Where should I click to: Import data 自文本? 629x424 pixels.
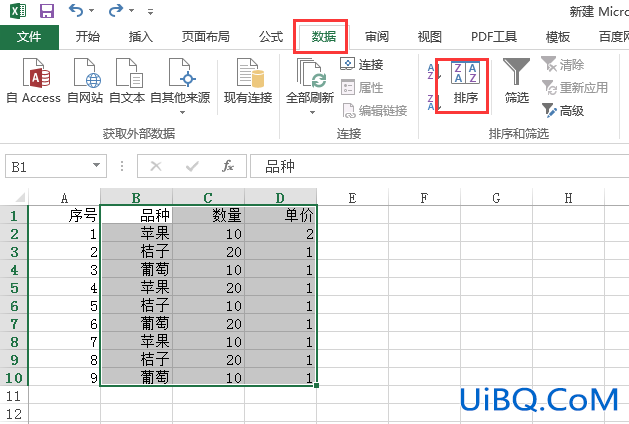coord(127,81)
